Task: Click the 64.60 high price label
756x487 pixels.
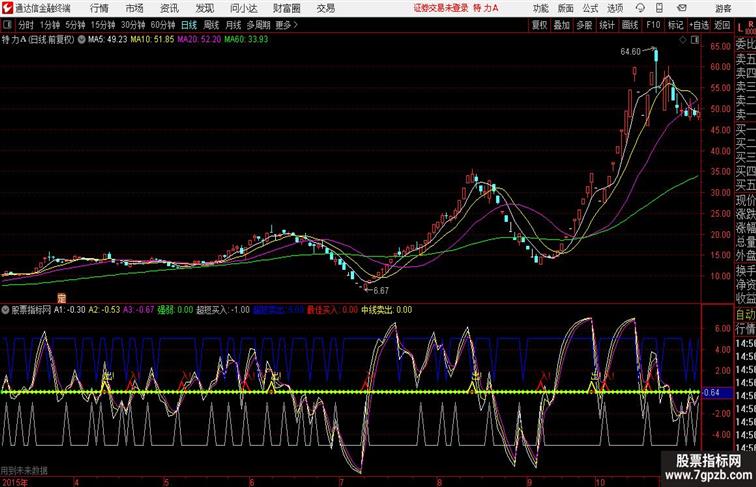Action: tap(631, 52)
